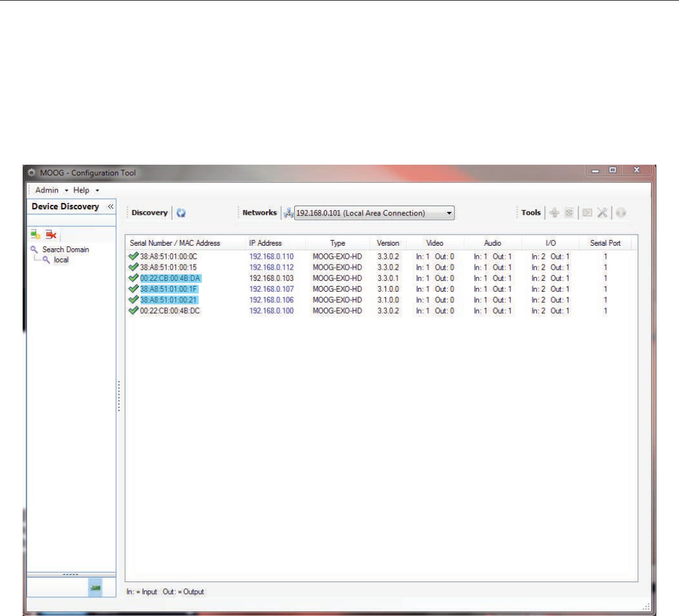Select device row 38:A8:51:01:00:15
Image resolution: width=679 pixels, height=616 pixels.
168,267
